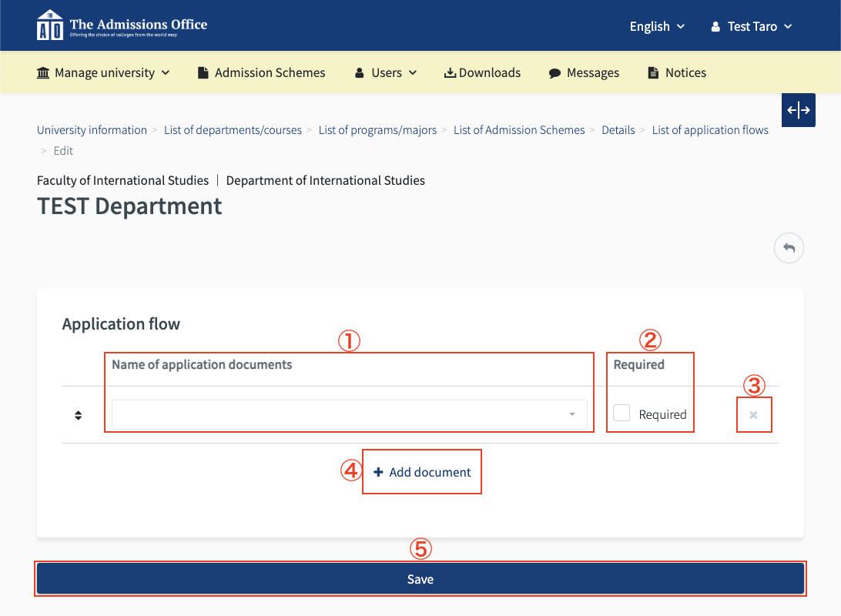Click the Department of International Studies text
841x616 pixels.
point(326,180)
